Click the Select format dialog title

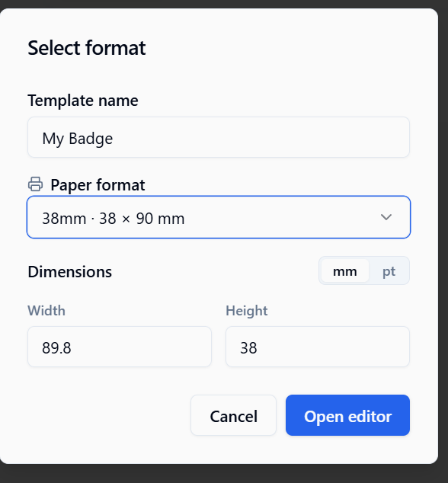point(87,48)
